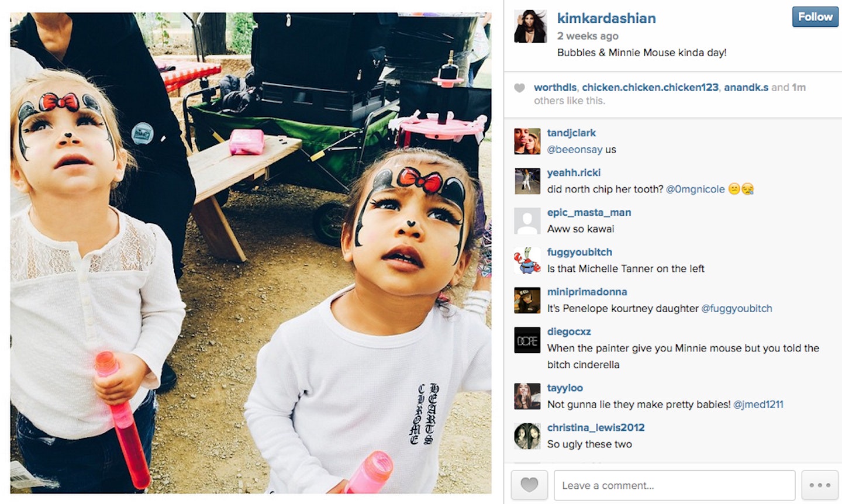This screenshot has height=504, width=842.
Task: Click fuggyoubitch's crab avatar
Action: pyautogui.click(x=527, y=261)
